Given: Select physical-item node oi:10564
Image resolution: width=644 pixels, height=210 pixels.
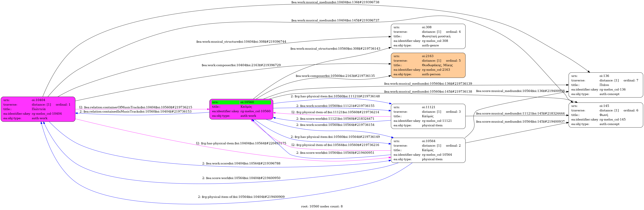Looking at the screenshot, I should 428,150.
